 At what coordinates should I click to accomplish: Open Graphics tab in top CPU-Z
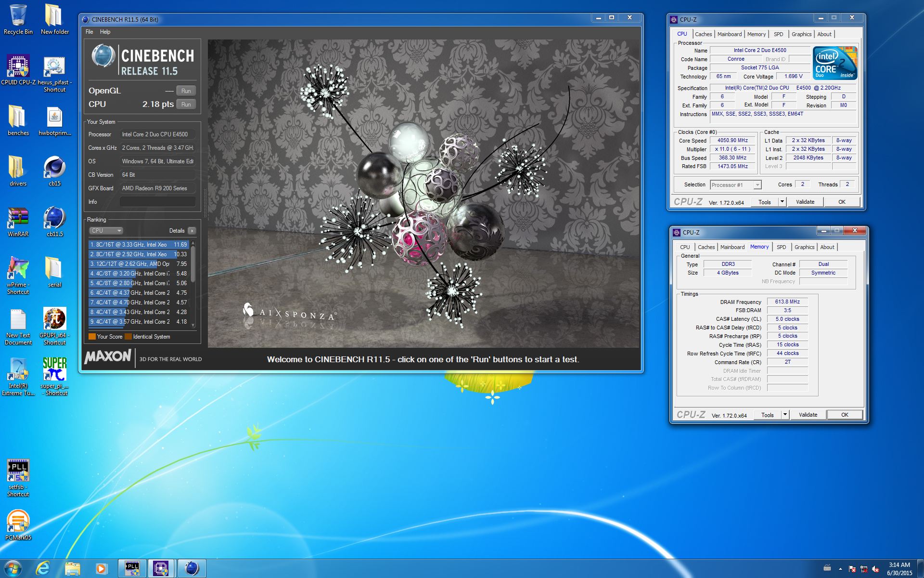click(x=801, y=34)
